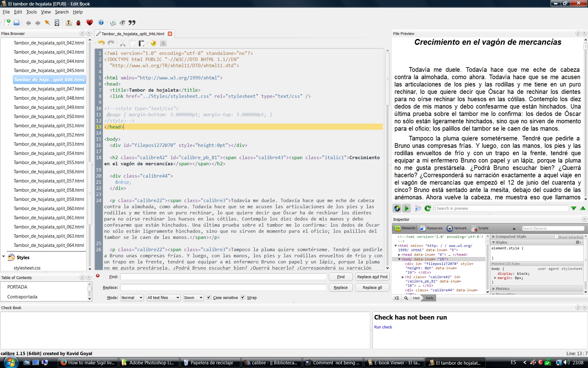Open the All text files dropdown
The height and width of the screenshot is (368, 588).
(163, 297)
